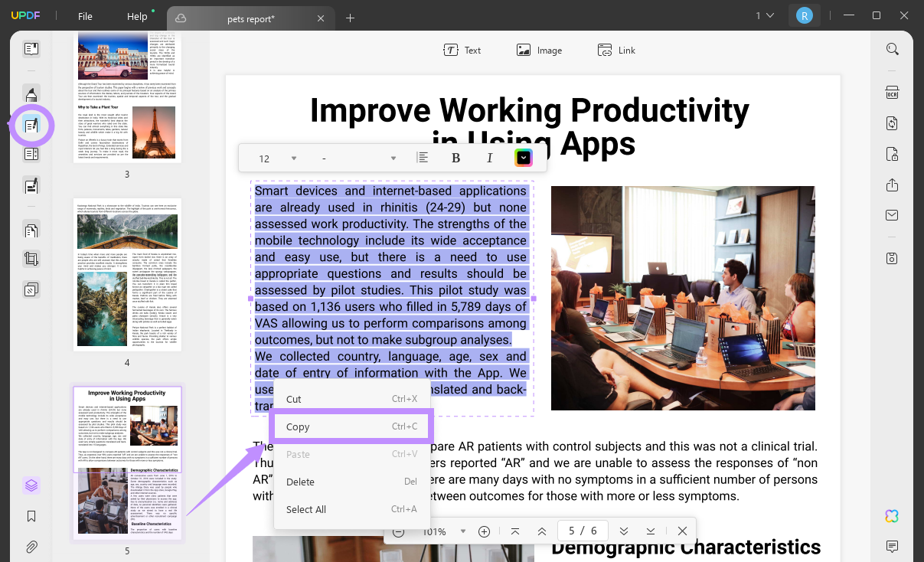The width and height of the screenshot is (924, 562).
Task: Open the font size dropdown
Action: coord(294,158)
